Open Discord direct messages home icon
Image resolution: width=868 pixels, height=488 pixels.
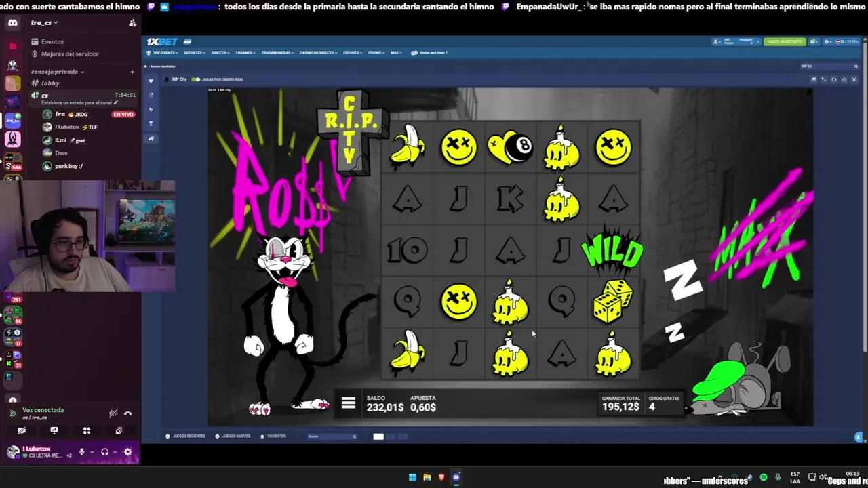tap(12, 23)
